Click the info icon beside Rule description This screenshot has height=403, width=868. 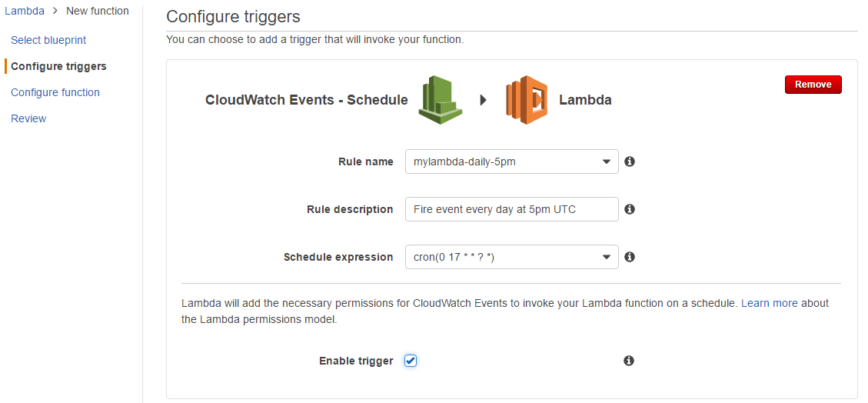[630, 209]
